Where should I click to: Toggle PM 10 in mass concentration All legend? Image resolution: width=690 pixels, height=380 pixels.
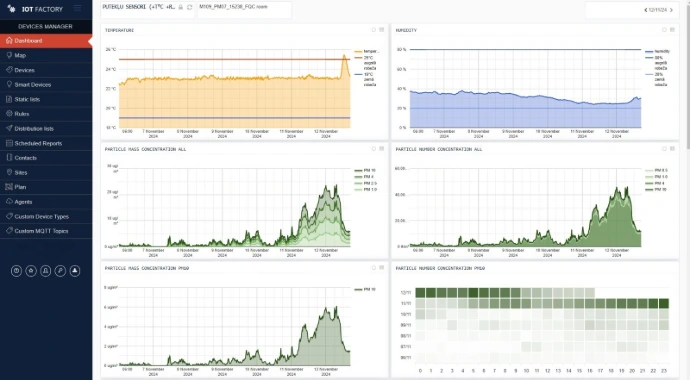(x=365, y=170)
